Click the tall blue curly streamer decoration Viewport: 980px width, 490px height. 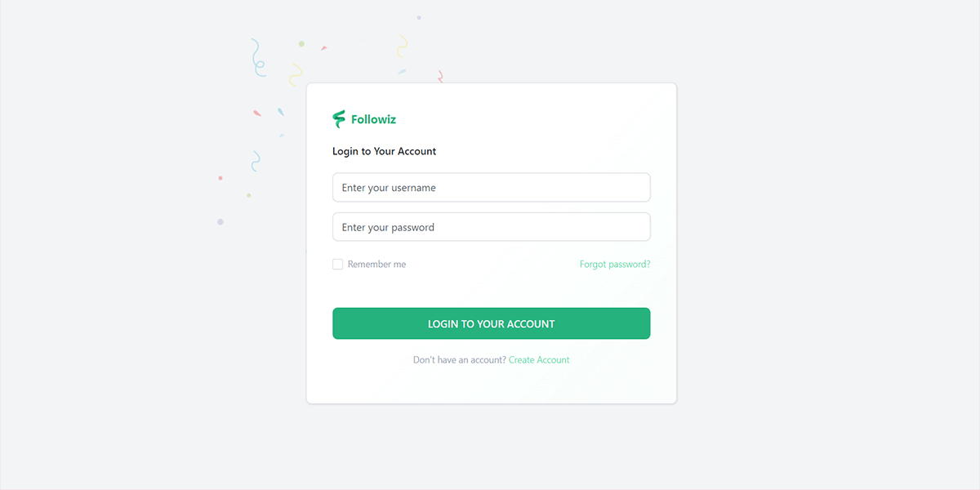click(x=258, y=57)
